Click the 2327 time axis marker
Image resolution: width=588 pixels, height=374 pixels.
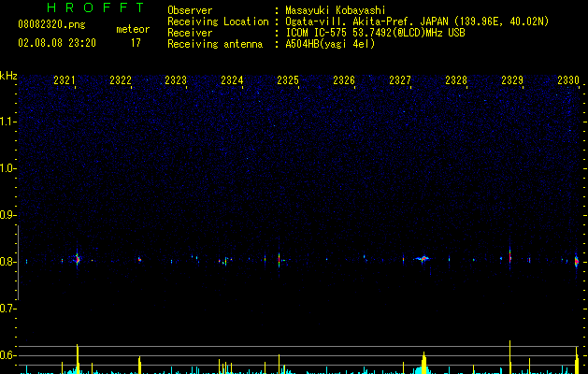[x=400, y=80]
